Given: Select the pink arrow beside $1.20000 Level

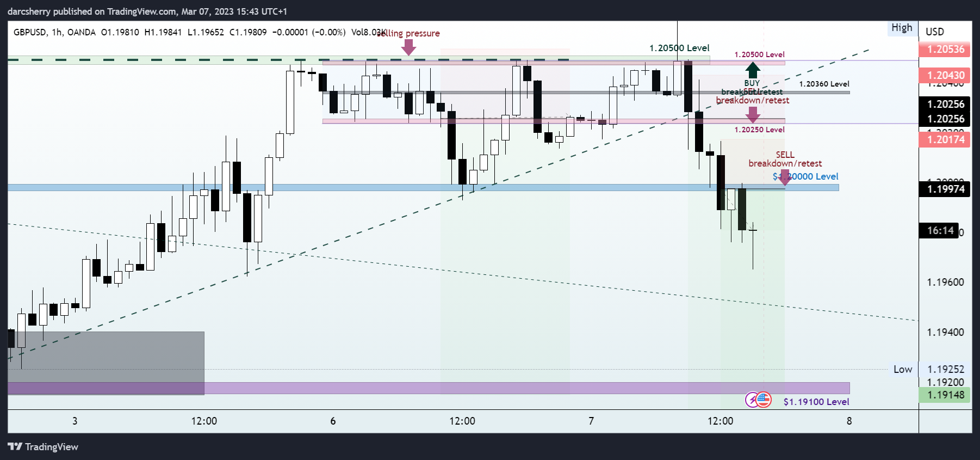Looking at the screenshot, I should 784,177.
